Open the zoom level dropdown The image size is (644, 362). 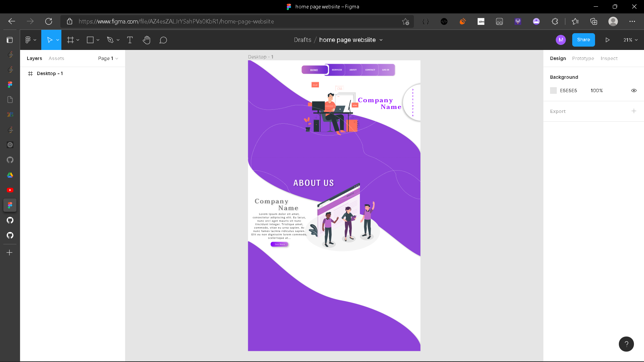(x=630, y=40)
